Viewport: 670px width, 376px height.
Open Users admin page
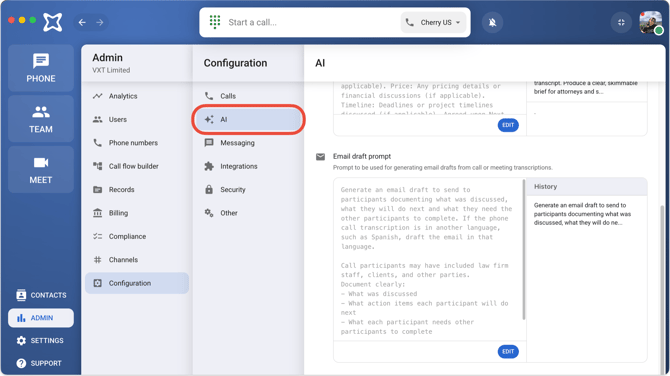click(137, 120)
